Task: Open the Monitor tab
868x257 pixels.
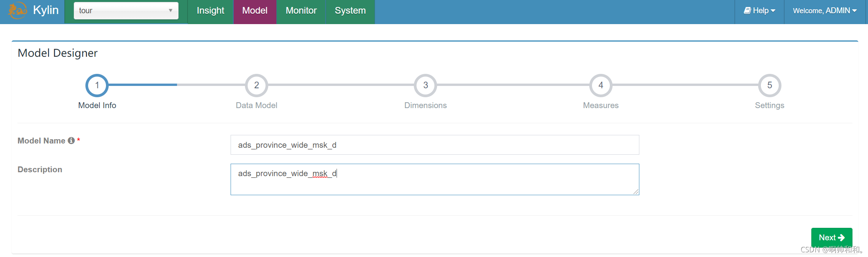Action: point(301,11)
